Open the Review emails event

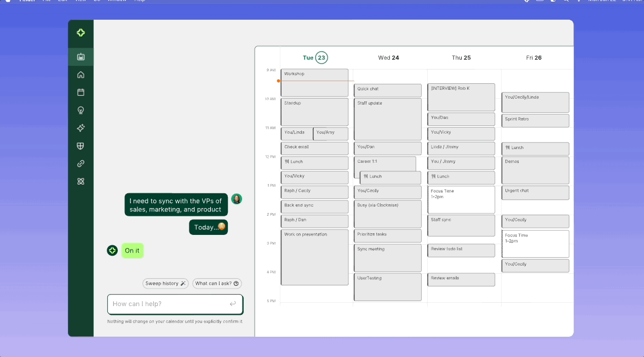[x=461, y=280]
